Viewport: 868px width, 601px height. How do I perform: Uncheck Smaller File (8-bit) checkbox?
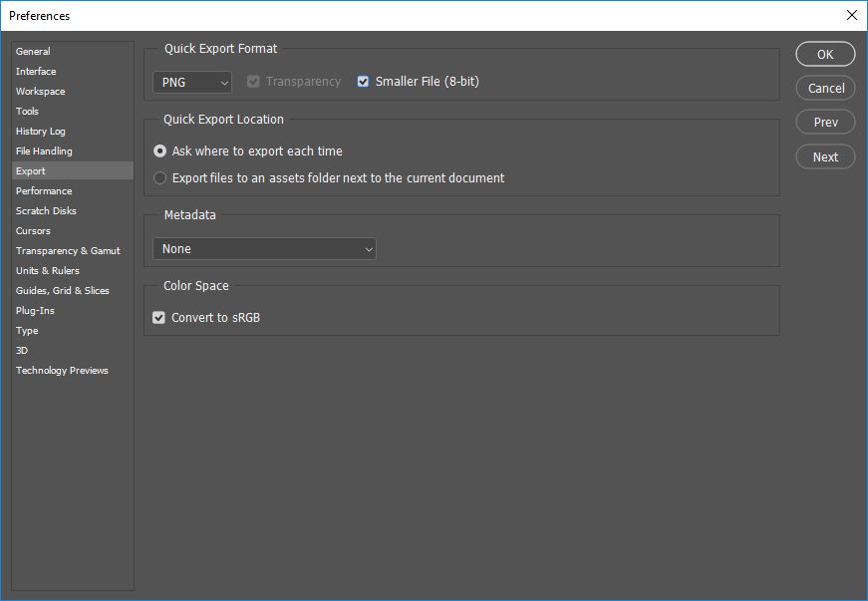364,82
